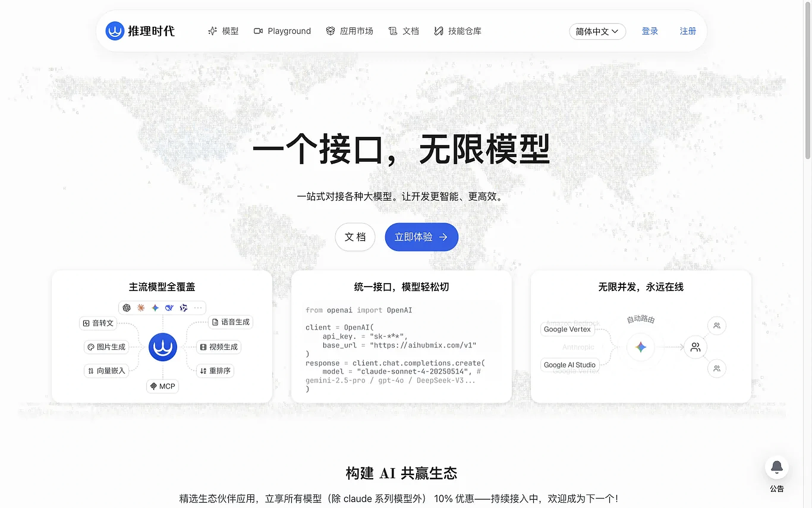Click the MCP chip
Image resolution: width=812 pixels, height=508 pixels.
(163, 386)
